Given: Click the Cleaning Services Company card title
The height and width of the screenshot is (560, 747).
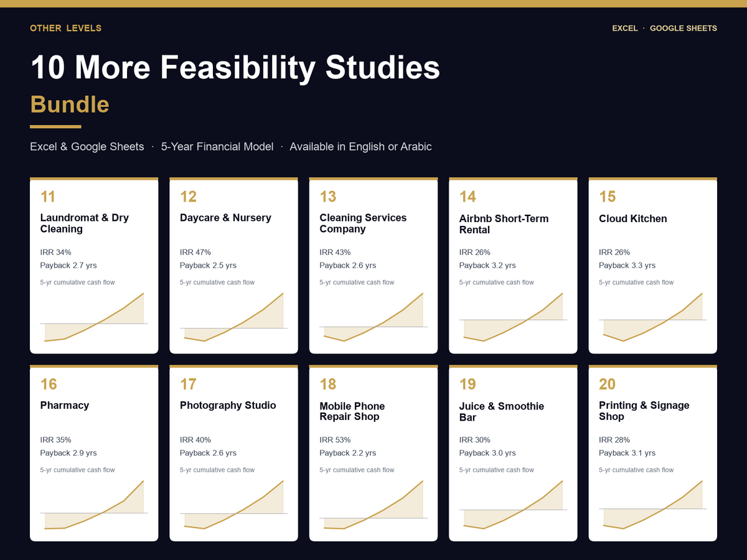Looking at the screenshot, I should [363, 223].
